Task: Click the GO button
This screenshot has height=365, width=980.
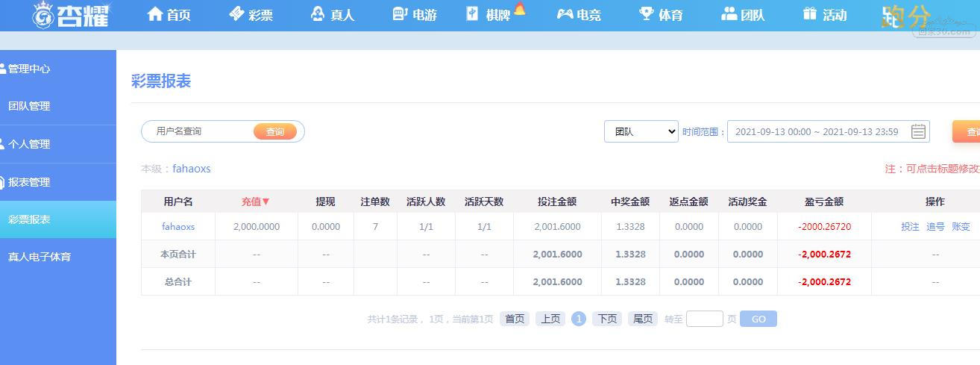Action: tap(758, 319)
